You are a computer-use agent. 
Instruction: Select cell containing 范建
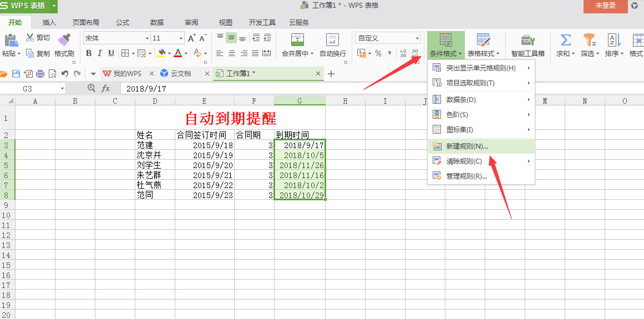[155, 145]
